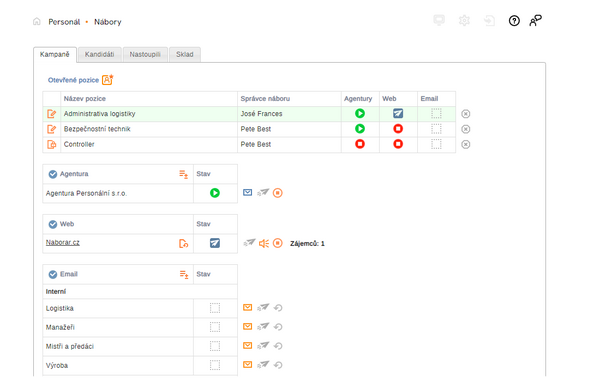The image size is (600, 378).
Task: Open the help question mark icon
Action: click(514, 21)
